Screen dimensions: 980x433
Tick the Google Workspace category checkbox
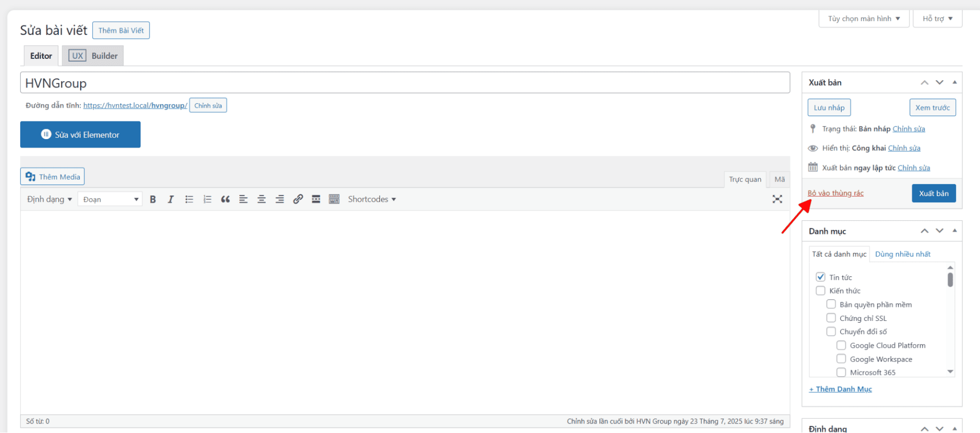[841, 359]
